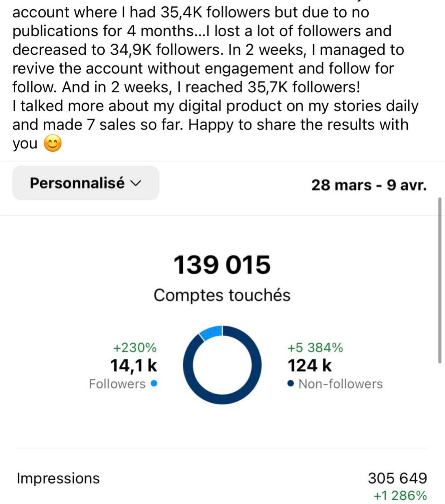
Task: Select the light blue followers chart segment
Action: 211,332
